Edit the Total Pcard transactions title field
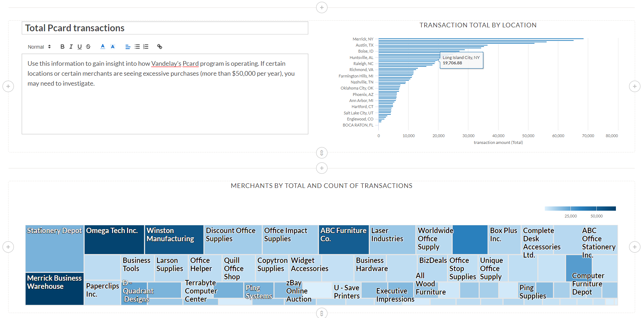 click(x=165, y=28)
